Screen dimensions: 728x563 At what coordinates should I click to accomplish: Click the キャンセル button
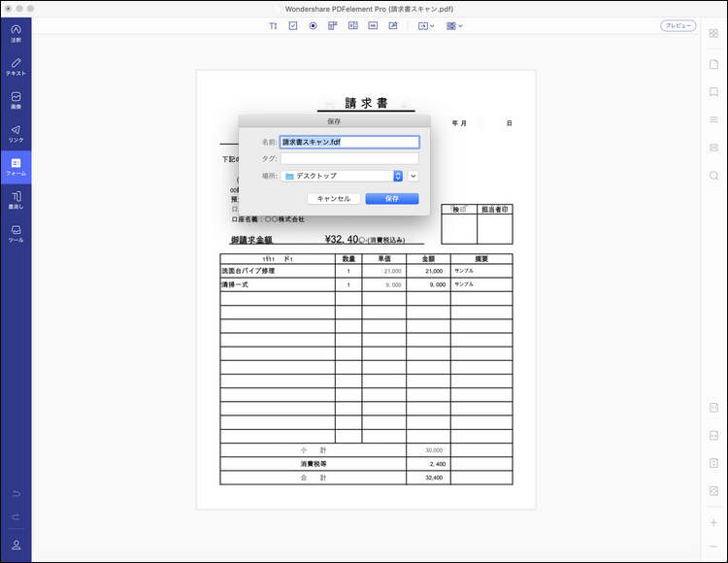(x=334, y=199)
